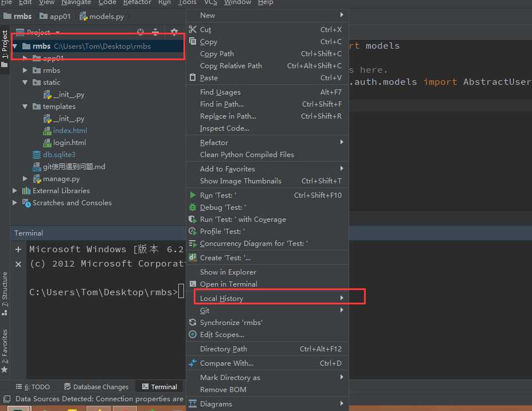
Task: Choose Replace in Path... entry
Action: [267, 116]
